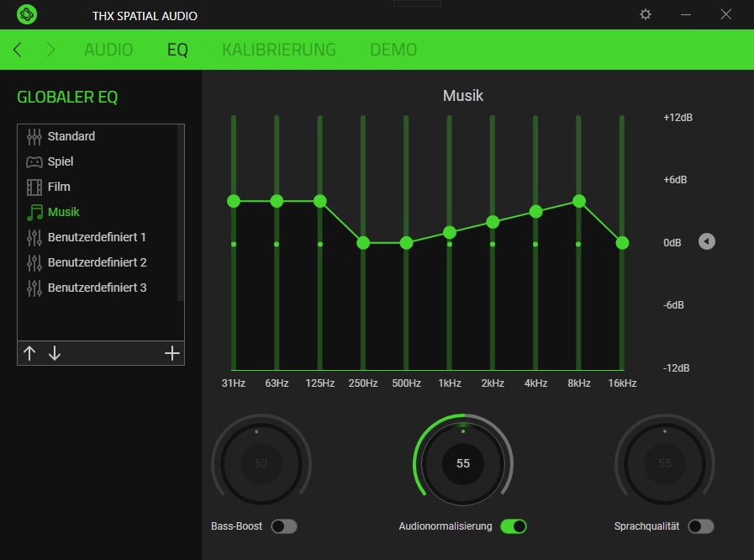The width and height of the screenshot is (754, 560).
Task: Click the Film strip icon
Action: (x=34, y=188)
